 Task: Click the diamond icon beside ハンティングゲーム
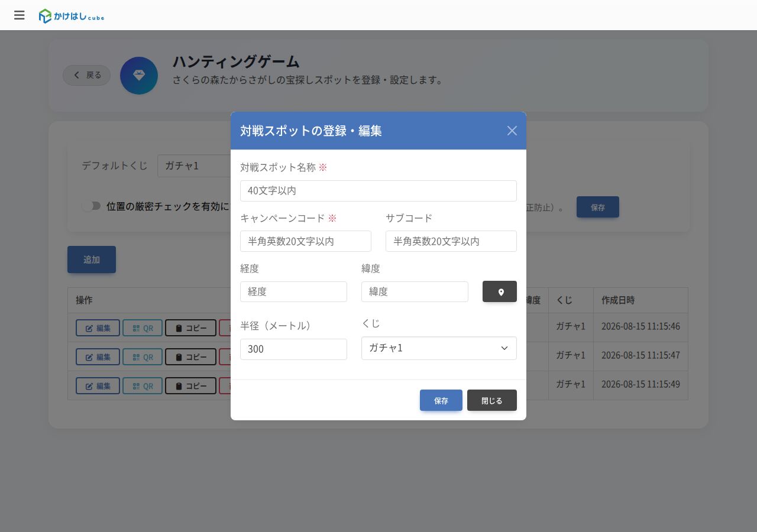[139, 76]
